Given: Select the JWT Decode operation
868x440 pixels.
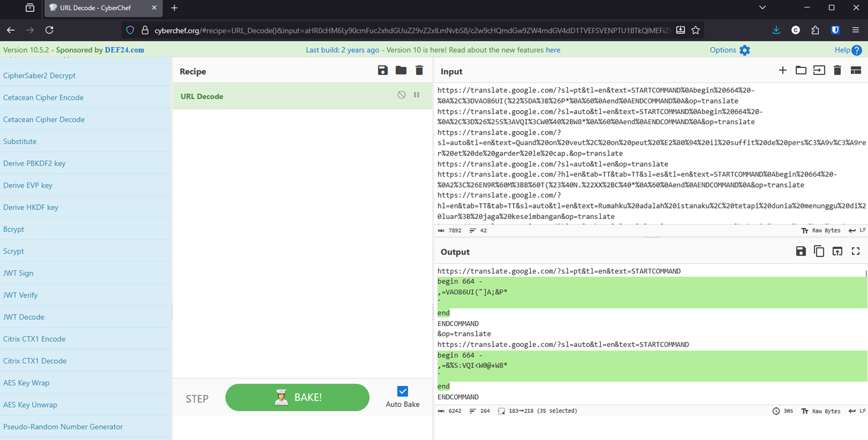Looking at the screenshot, I should point(24,317).
